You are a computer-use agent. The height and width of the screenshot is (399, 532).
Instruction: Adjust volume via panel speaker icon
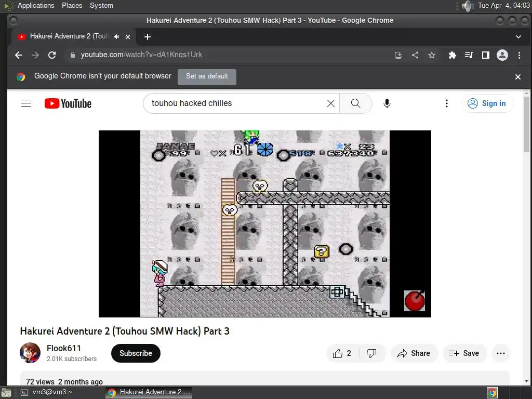click(x=468, y=6)
